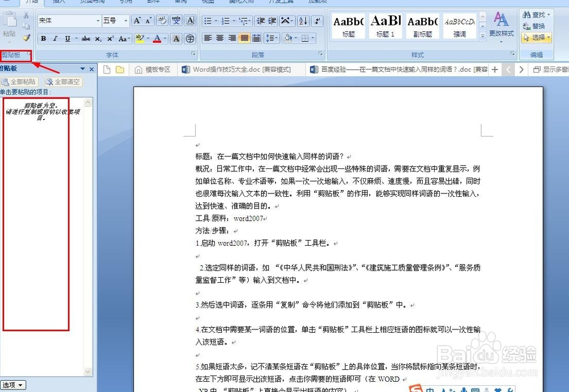The image size is (569, 392).
Task: Open font color dropdown arrow
Action: 165,39
